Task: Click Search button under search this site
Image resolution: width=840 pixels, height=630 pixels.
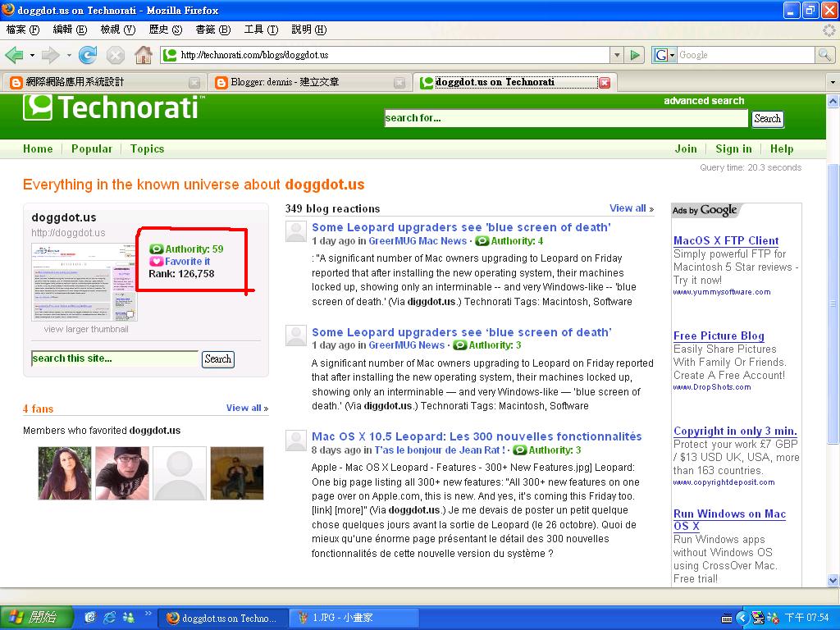Action: coord(218,359)
